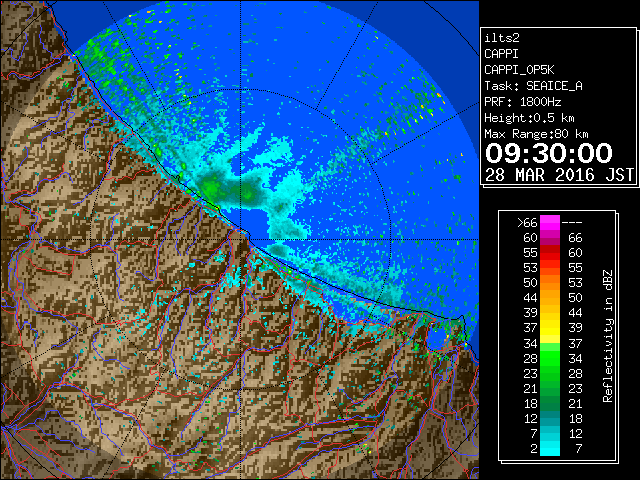The width and height of the screenshot is (640, 480).
Task: Click the date 28 MAR 2016 JST
Action: [559, 175]
